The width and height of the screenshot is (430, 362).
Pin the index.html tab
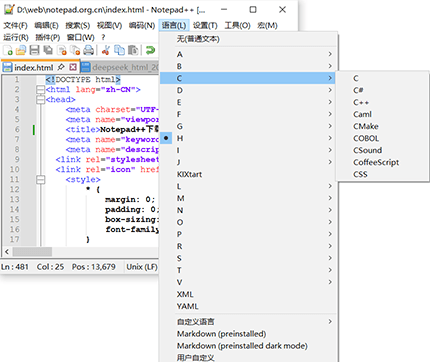point(61,67)
